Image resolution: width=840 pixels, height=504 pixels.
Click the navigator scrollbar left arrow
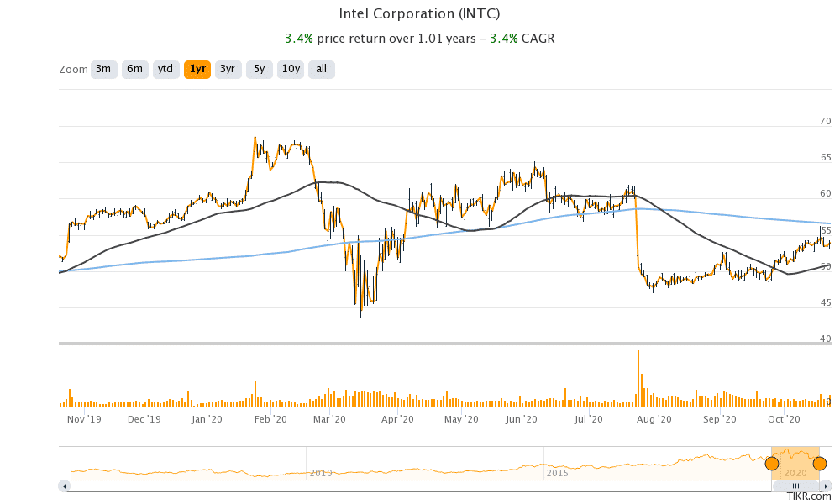point(65,486)
